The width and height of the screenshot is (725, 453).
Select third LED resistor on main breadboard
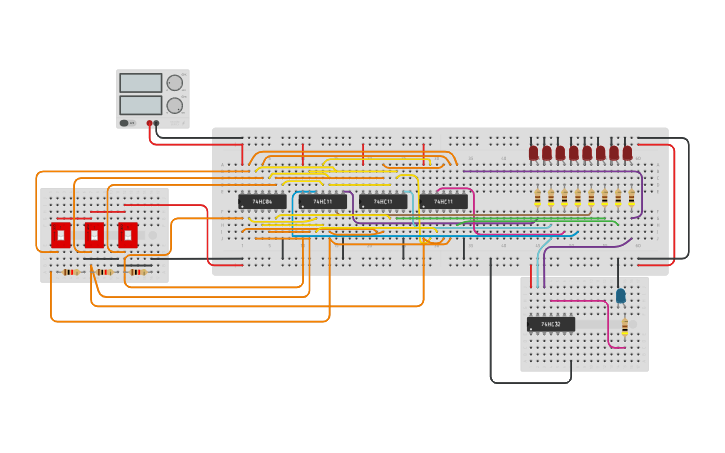(x=564, y=198)
